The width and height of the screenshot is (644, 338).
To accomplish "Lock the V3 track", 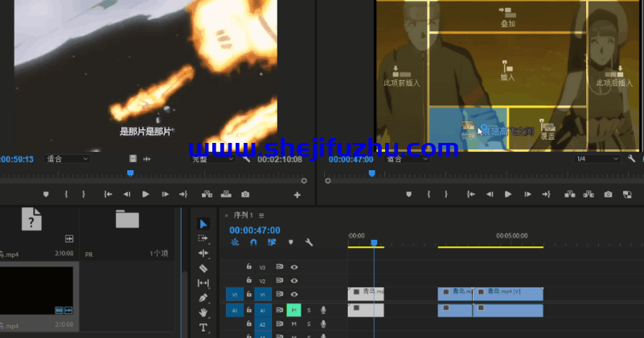I will 249,267.
